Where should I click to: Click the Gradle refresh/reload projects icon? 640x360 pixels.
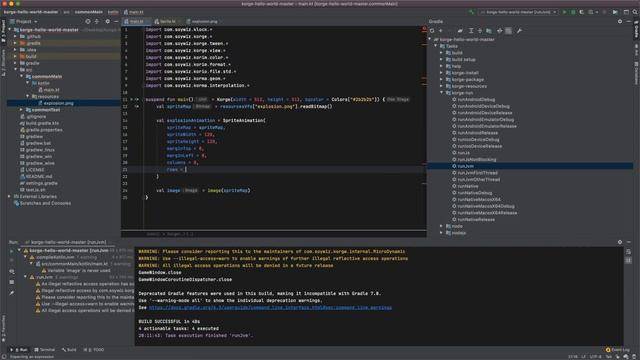pyautogui.click(x=432, y=31)
